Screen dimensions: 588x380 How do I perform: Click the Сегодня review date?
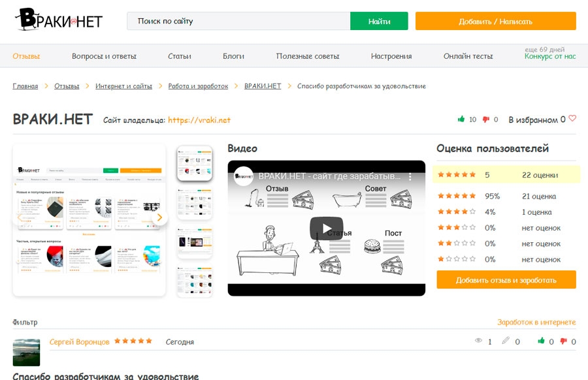[x=180, y=341]
